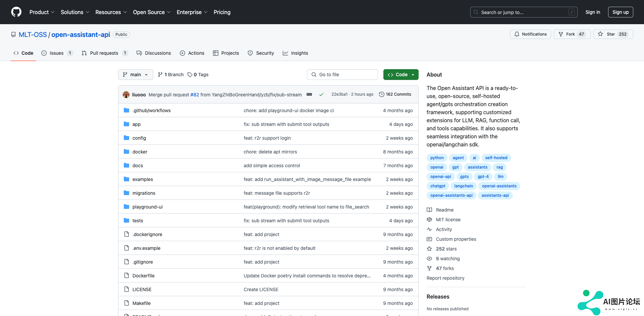Click the migrations folder icon

(126, 193)
